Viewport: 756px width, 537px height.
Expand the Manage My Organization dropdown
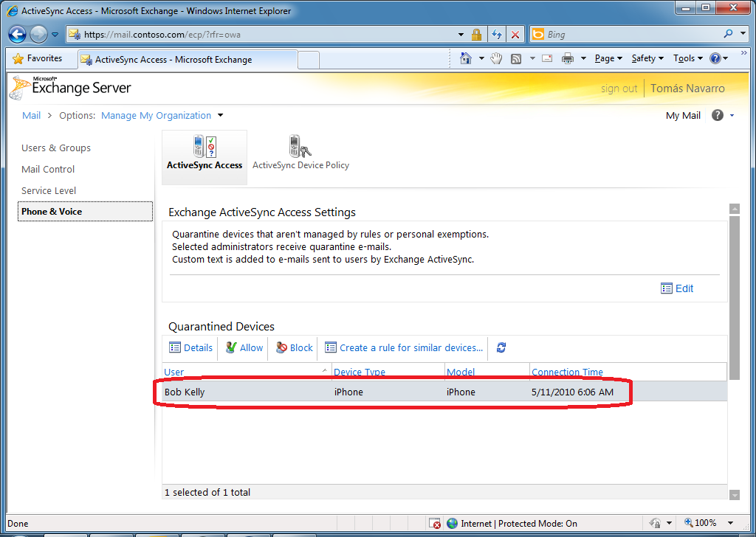pyautogui.click(x=221, y=115)
